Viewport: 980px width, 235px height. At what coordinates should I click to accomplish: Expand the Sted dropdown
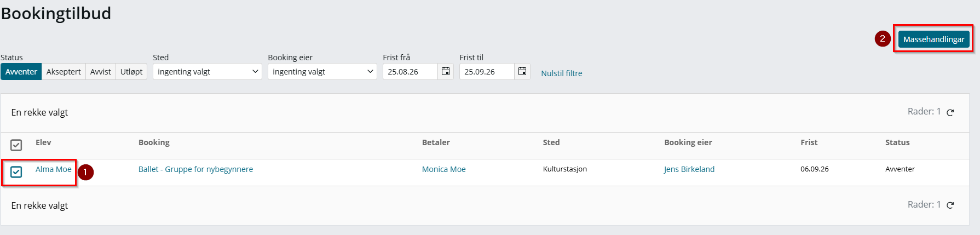[207, 72]
